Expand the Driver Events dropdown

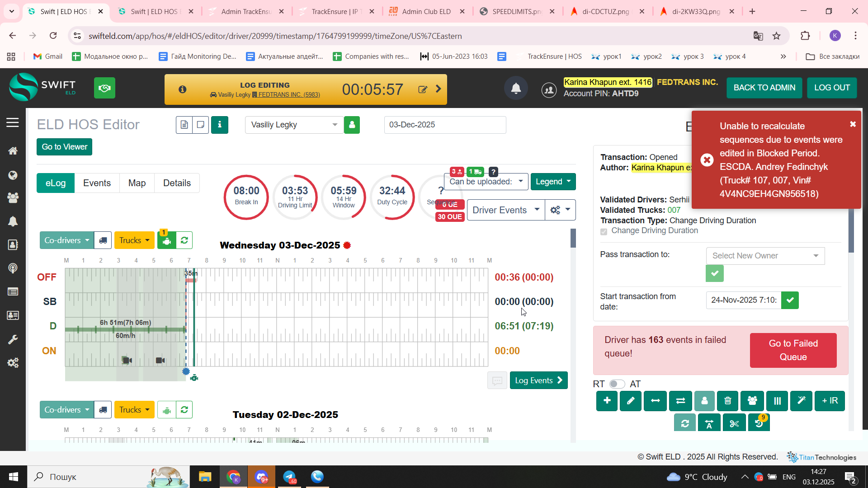click(x=505, y=210)
